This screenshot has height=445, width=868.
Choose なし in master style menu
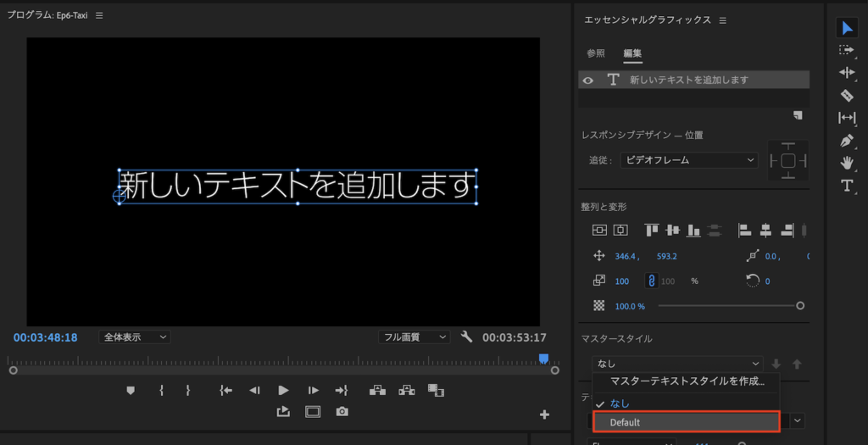[687, 403]
